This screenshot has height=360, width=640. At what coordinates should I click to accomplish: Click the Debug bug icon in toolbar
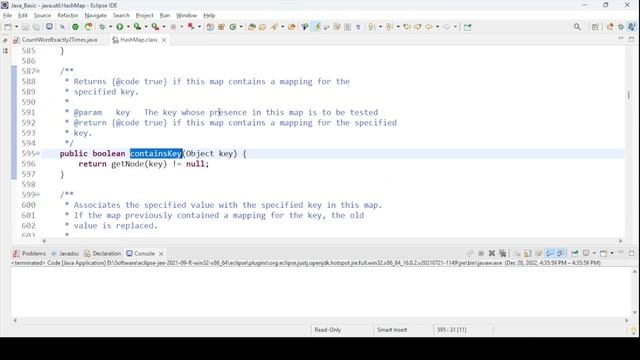pyautogui.click(x=102, y=27)
